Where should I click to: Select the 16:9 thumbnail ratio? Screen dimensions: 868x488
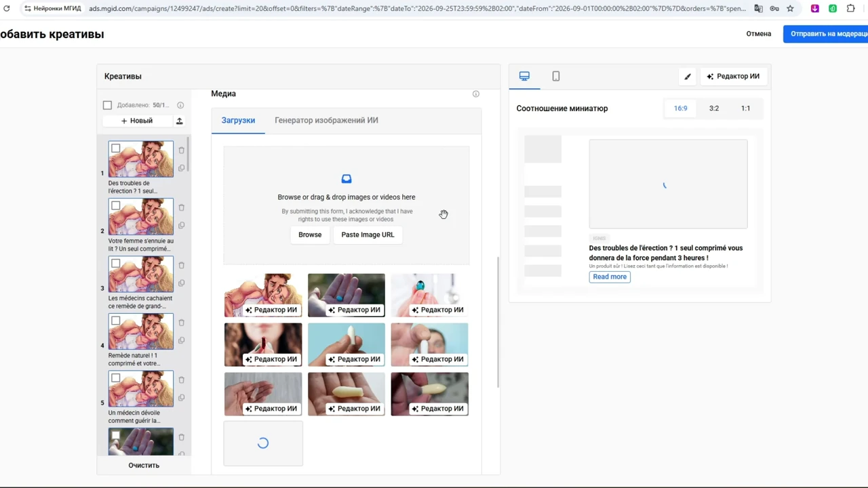680,108
